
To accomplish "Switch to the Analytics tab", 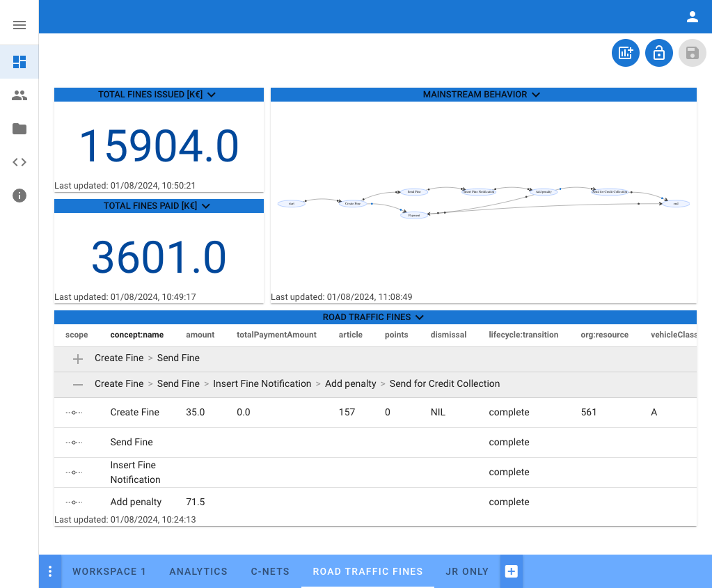I will pos(198,571).
